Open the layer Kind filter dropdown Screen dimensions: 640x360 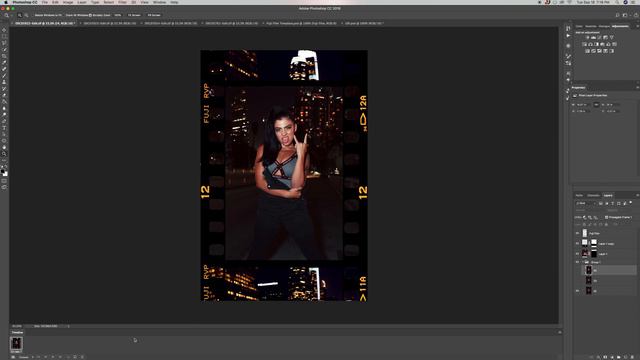pyautogui.click(x=586, y=203)
